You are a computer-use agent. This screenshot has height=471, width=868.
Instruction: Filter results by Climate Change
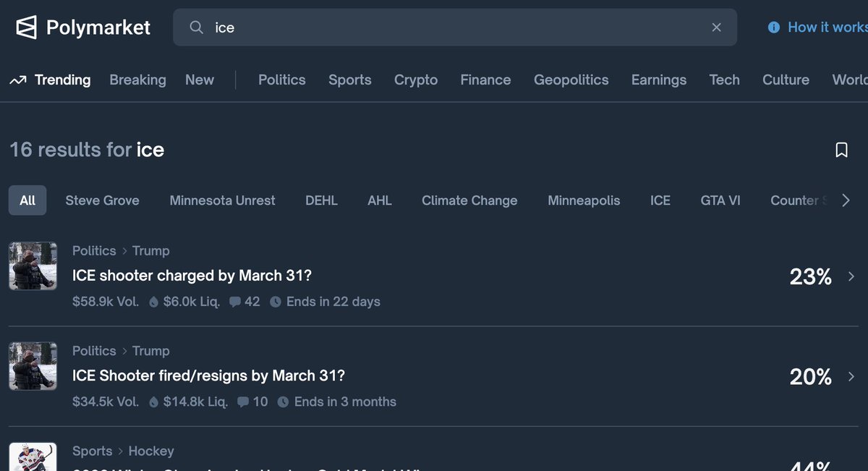[469, 200]
